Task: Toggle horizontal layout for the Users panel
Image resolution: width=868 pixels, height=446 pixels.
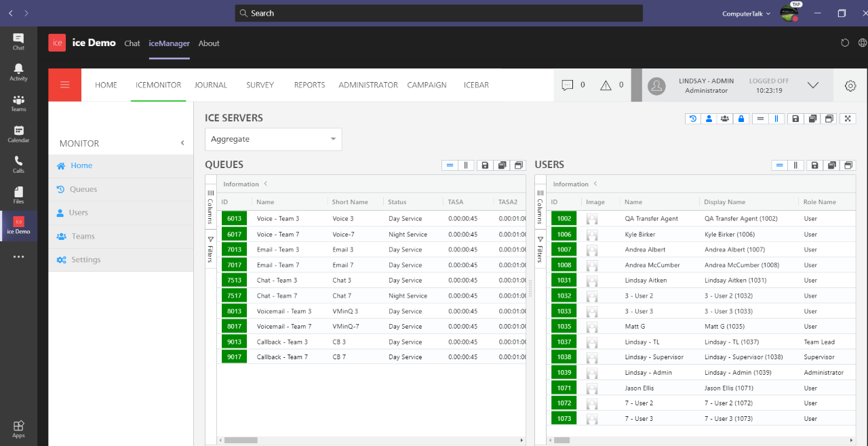Action: [779, 165]
